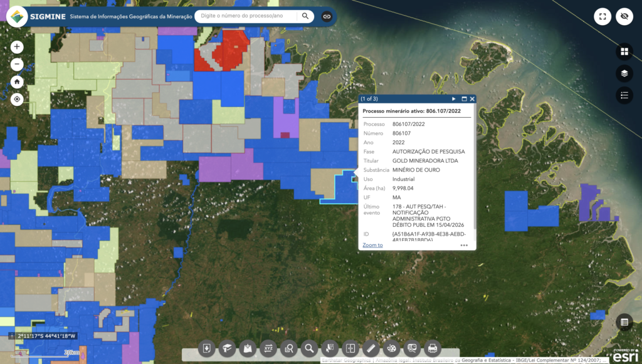Zoom out with the minus button
This screenshot has width=642, height=364.
(17, 64)
